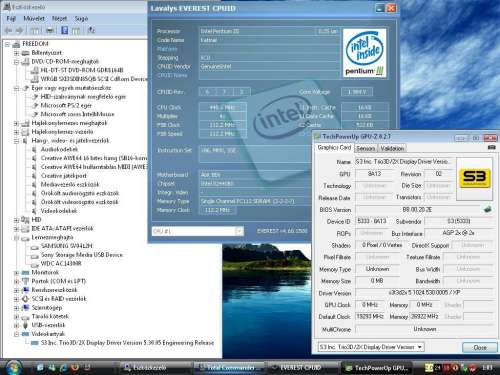Click the HID category icon
The height and width of the screenshot is (375, 500).
point(25,219)
